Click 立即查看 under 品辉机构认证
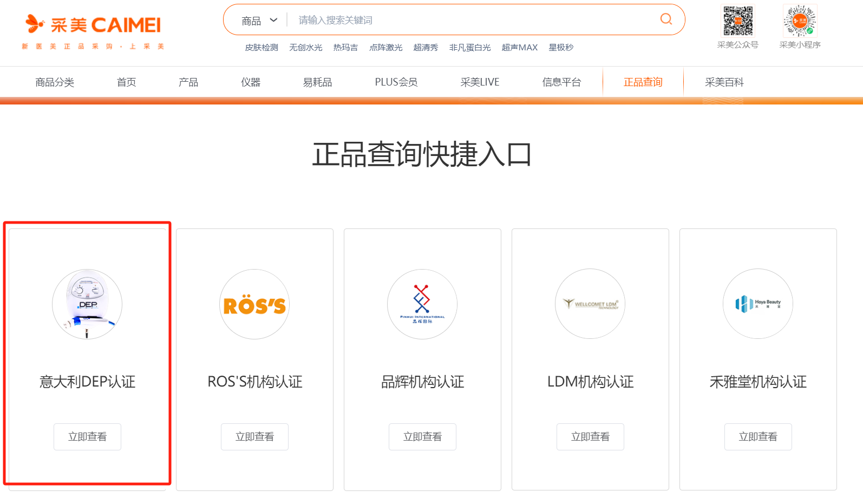The width and height of the screenshot is (863, 504). pos(422,437)
